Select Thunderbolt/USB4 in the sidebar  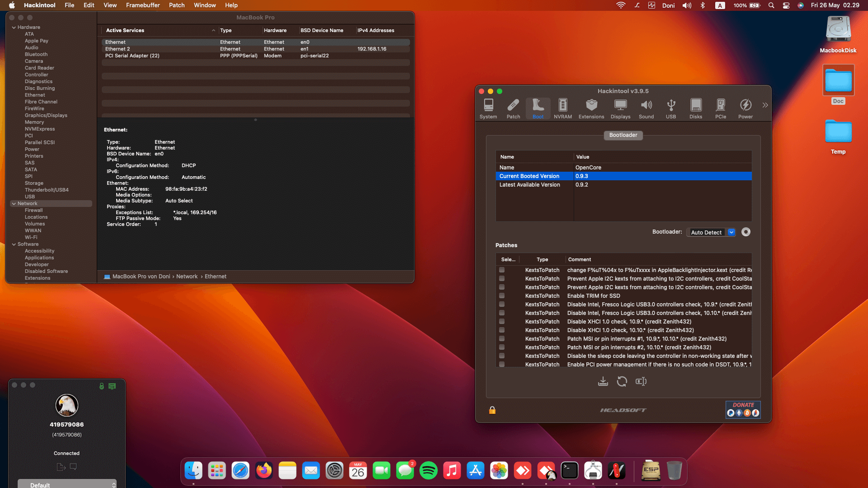point(47,190)
